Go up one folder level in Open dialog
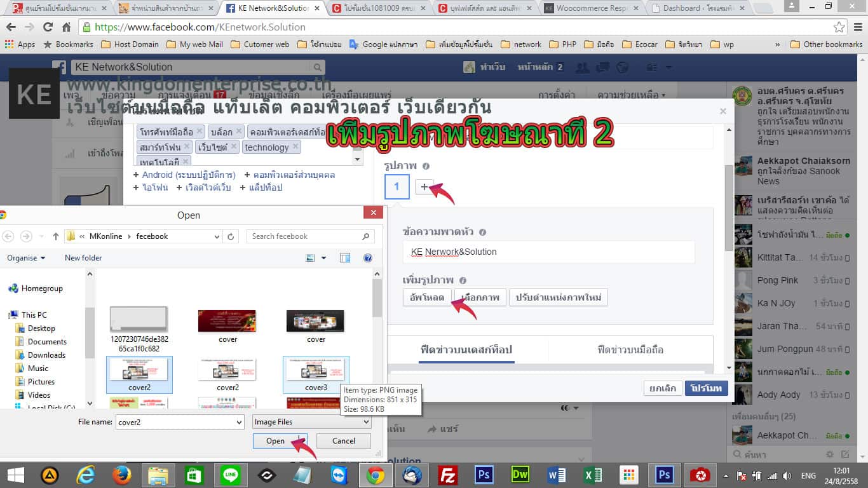Viewport: 868px width, 488px height. (x=56, y=236)
